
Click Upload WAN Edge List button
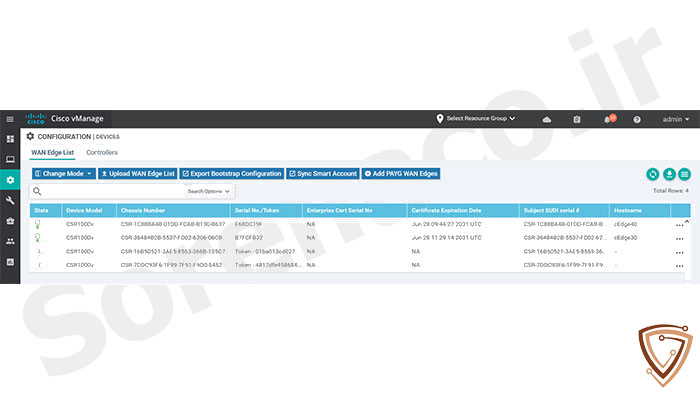point(138,174)
